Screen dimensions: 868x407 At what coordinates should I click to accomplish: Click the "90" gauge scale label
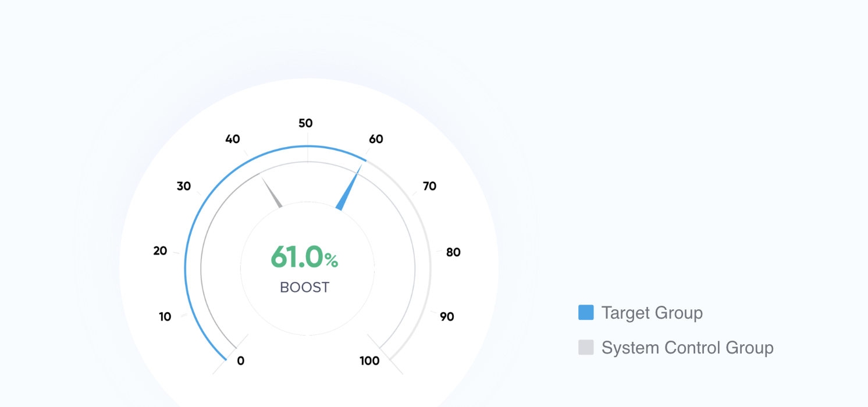(x=447, y=317)
